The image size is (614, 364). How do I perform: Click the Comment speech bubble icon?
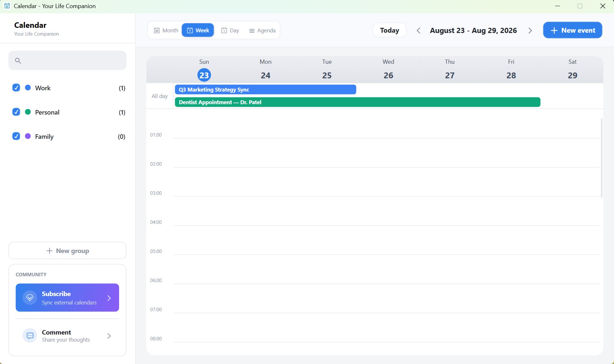(30, 336)
